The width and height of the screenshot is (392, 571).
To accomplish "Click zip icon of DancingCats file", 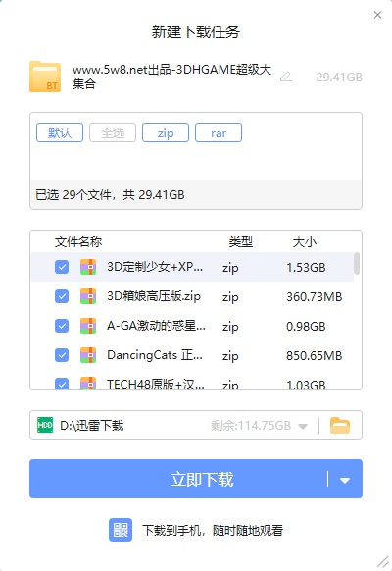I will pyautogui.click(x=88, y=355).
